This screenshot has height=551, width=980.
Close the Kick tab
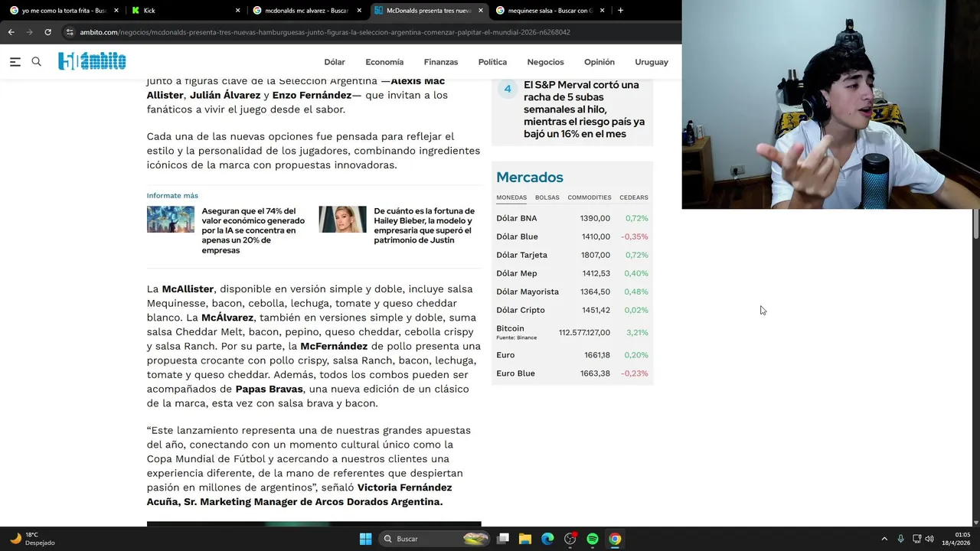coord(237,11)
